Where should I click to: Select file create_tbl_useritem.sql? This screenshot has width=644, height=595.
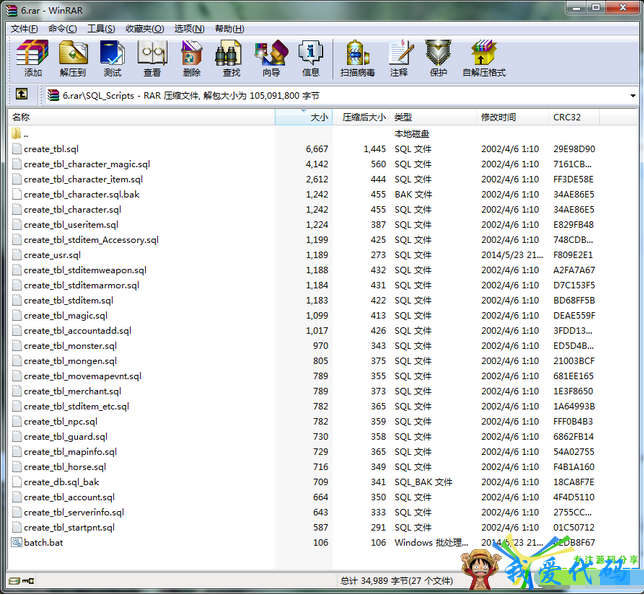click(71, 225)
